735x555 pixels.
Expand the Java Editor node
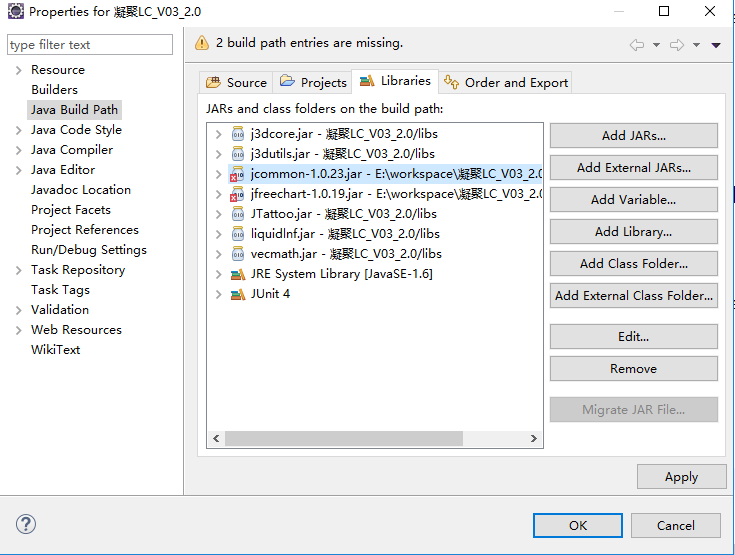click(x=18, y=170)
